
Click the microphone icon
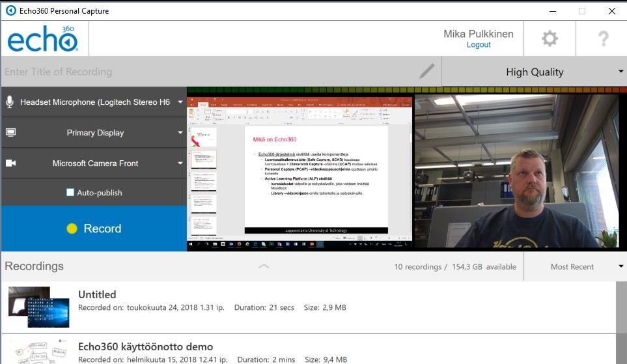click(10, 102)
